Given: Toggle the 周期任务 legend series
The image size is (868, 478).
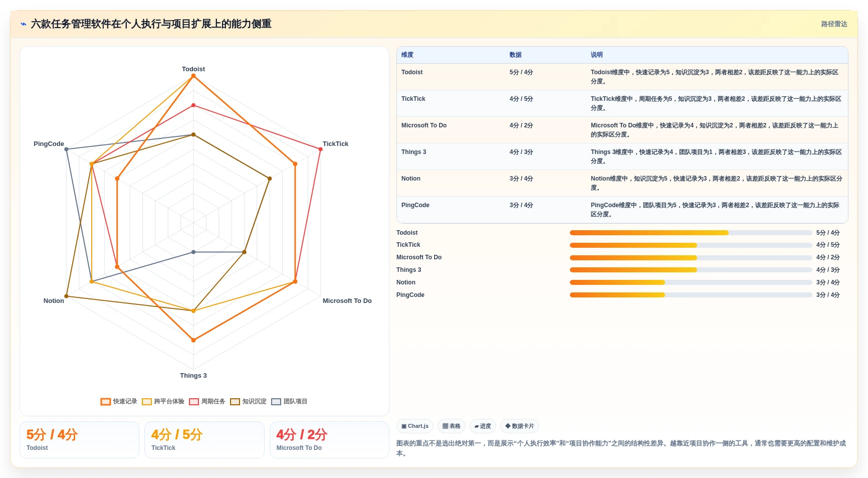Looking at the screenshot, I should click(207, 401).
